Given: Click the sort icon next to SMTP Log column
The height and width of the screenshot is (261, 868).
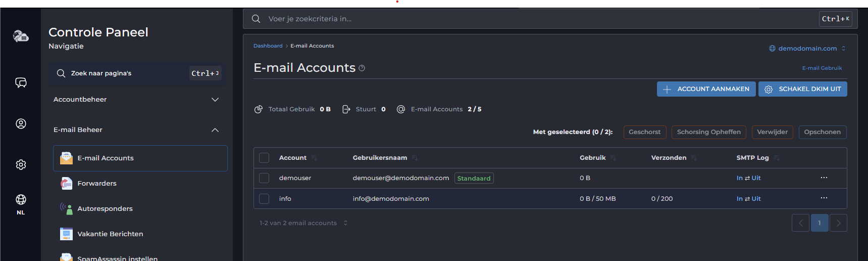Looking at the screenshot, I should coord(777,158).
